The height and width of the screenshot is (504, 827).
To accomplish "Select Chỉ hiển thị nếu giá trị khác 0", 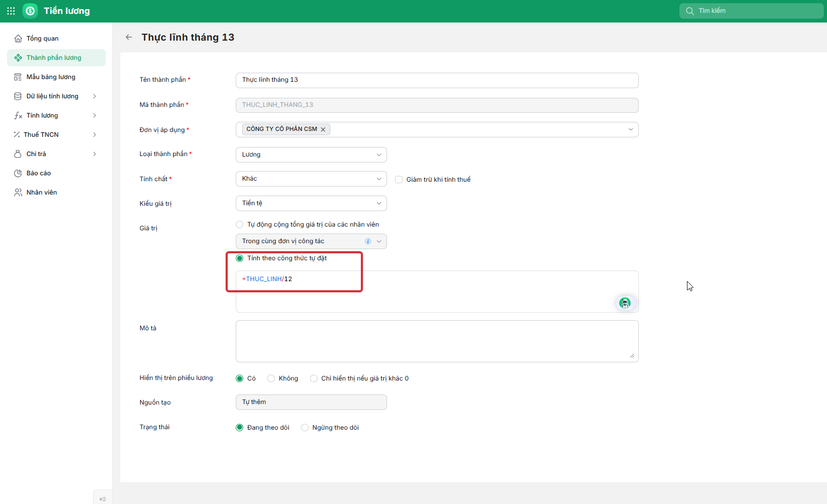I will click(314, 378).
